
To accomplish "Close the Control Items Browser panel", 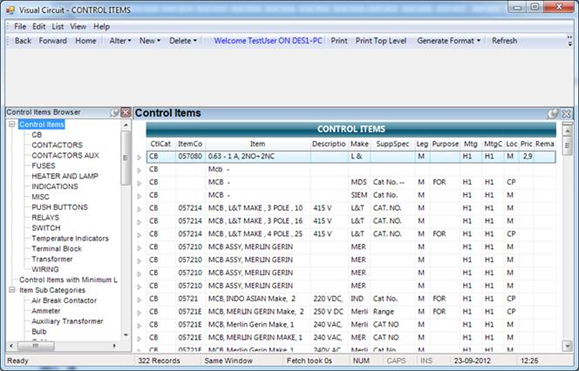I will pyautogui.click(x=126, y=113).
